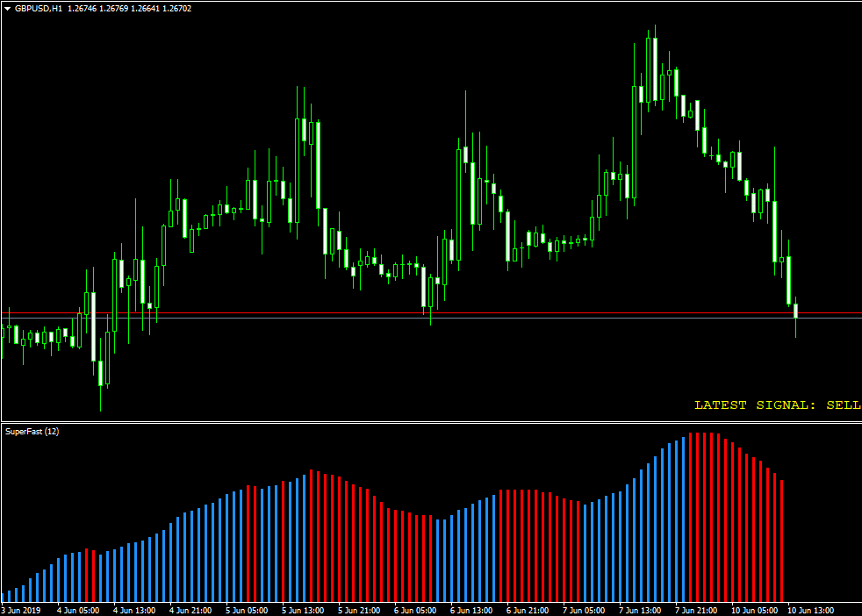Click the 7 Jun 05:00 time label

pos(584,610)
